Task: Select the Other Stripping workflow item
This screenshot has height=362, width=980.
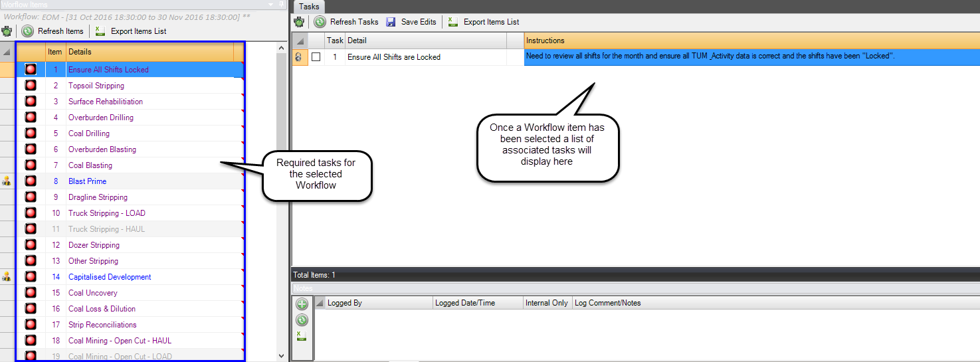Action: tap(93, 261)
